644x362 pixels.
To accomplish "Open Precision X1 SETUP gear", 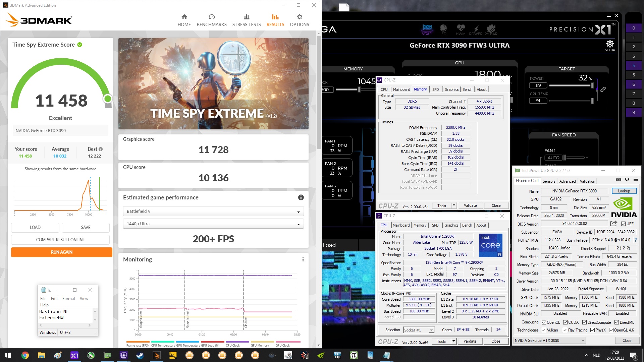I will tap(610, 45).
